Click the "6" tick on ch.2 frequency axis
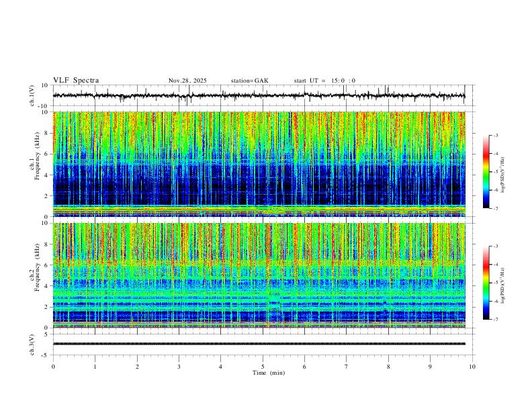This screenshot has width=532, height=411. 47,265
